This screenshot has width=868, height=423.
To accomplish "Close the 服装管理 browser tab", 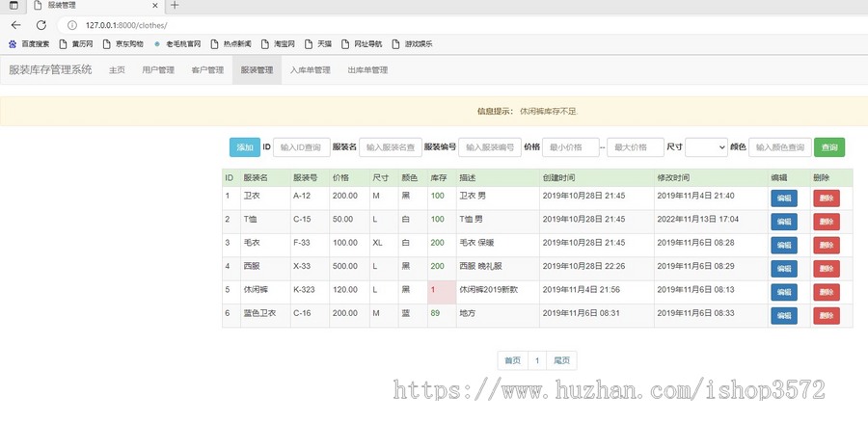I will [x=155, y=6].
